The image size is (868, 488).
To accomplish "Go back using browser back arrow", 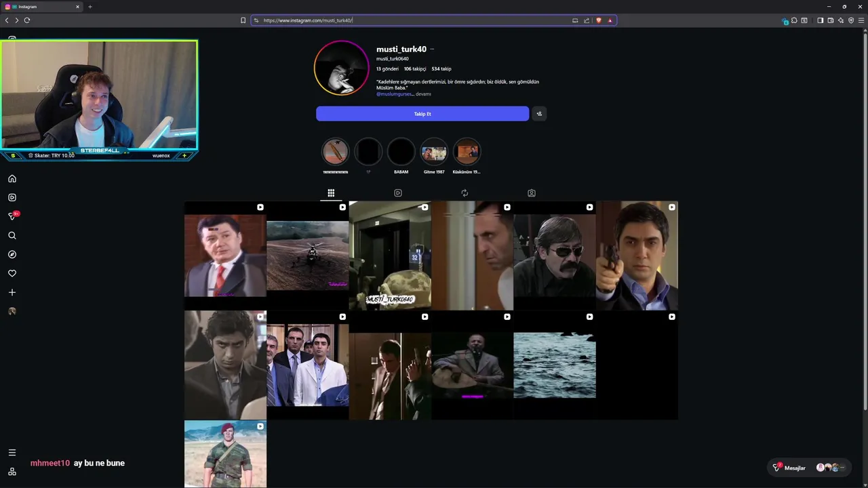I will point(7,20).
